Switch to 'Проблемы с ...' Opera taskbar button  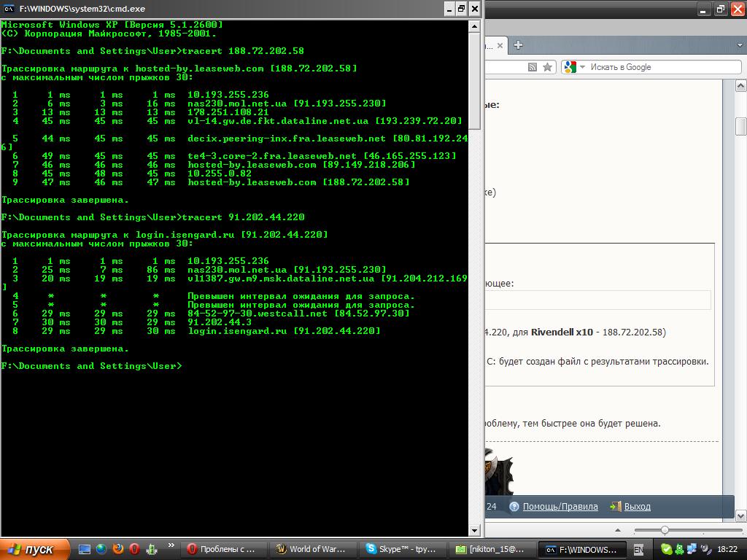pos(224,549)
